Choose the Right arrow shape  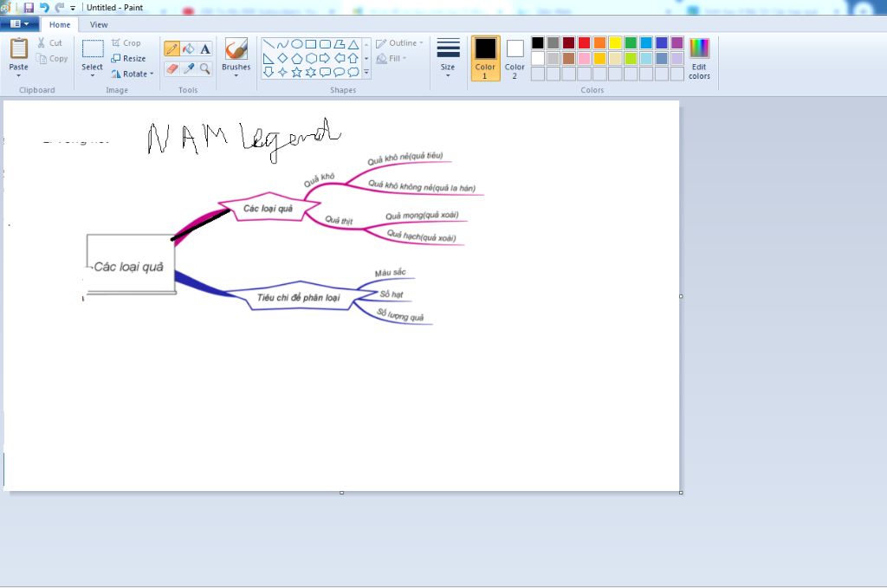[x=325, y=58]
